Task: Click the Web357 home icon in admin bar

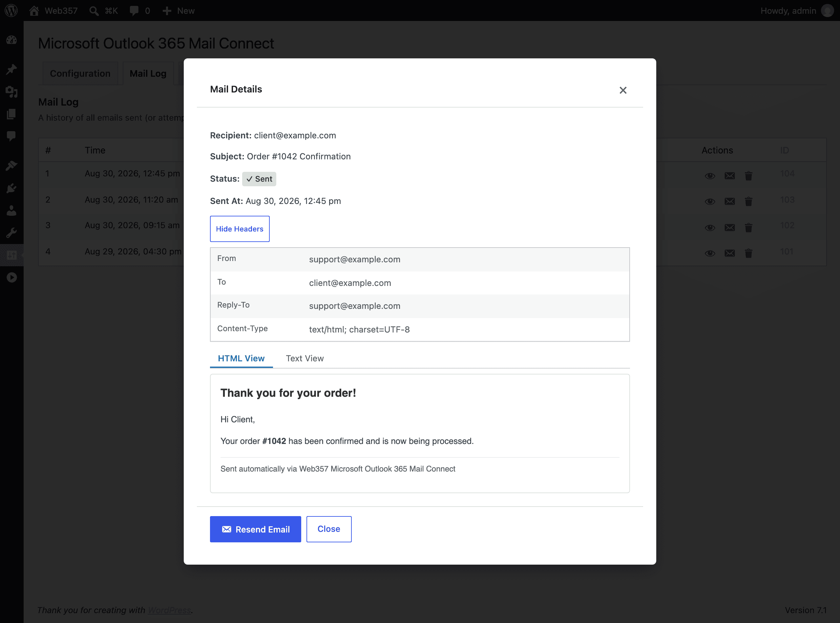Action: [x=53, y=10]
